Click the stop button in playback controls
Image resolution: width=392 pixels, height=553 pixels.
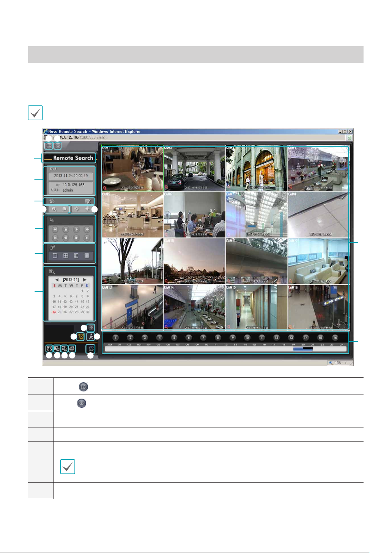point(66,229)
